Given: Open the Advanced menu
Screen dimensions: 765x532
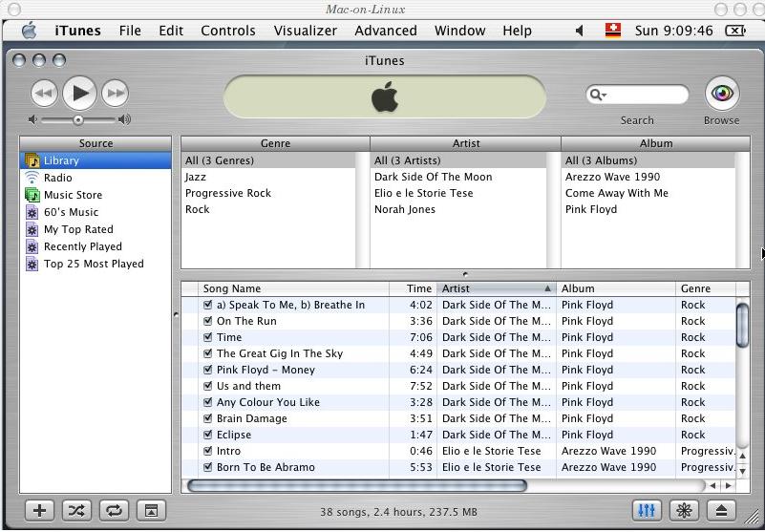Looking at the screenshot, I should pyautogui.click(x=386, y=31).
